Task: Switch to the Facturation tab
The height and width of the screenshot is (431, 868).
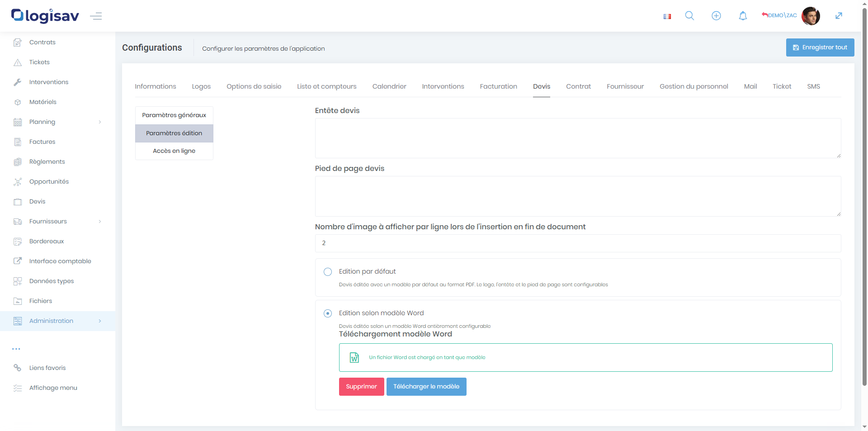Action: 498,86
